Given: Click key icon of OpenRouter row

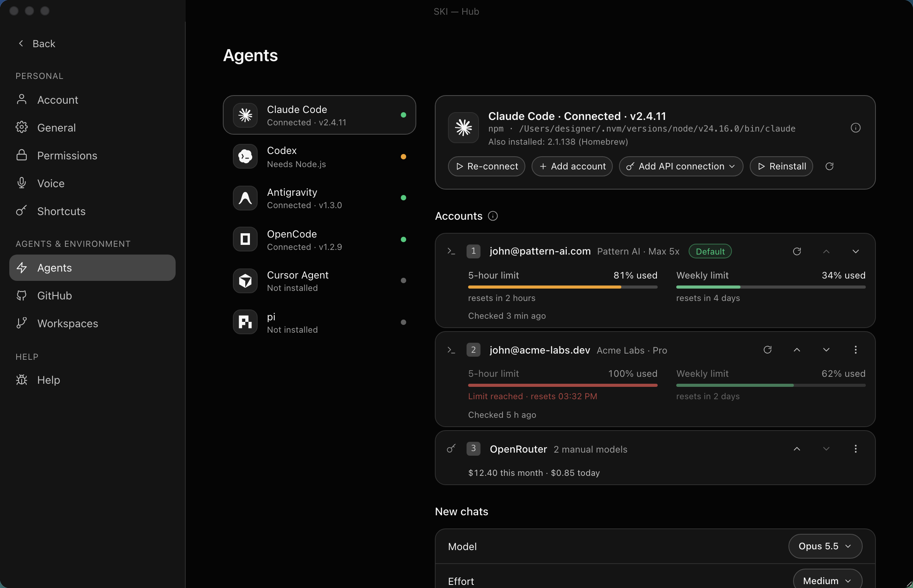Looking at the screenshot, I should tap(451, 448).
